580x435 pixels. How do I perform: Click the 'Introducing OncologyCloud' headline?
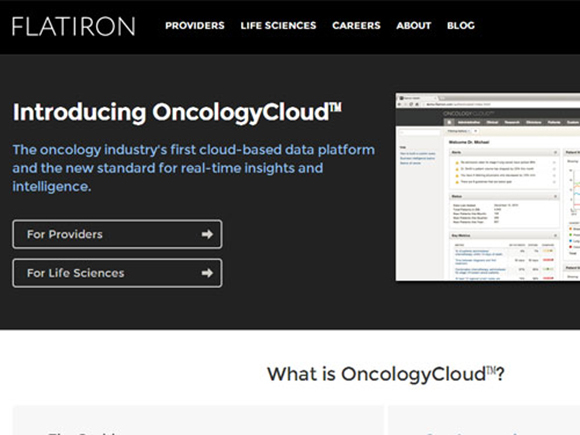click(177, 112)
